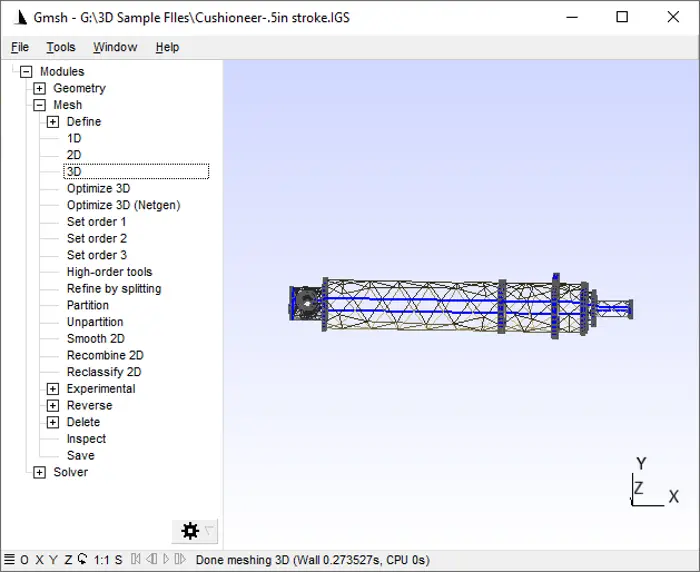The height and width of the screenshot is (572, 700).
Task: Expand the Define node under Mesh
Action: [x=53, y=121]
